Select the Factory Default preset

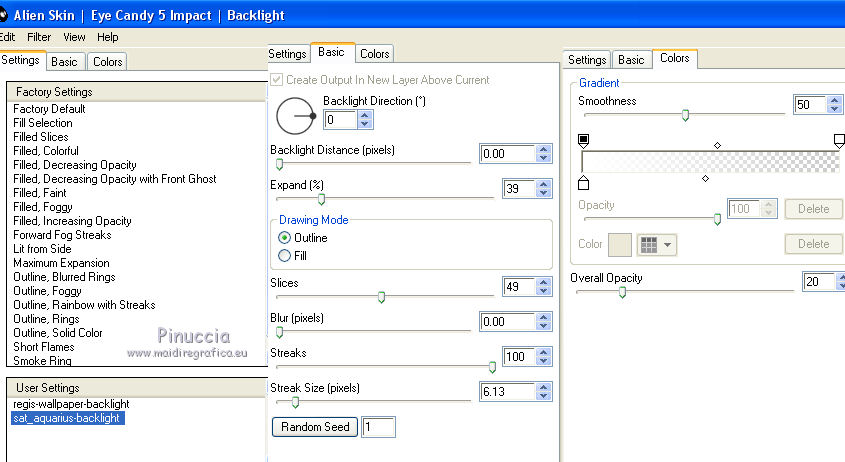point(49,109)
